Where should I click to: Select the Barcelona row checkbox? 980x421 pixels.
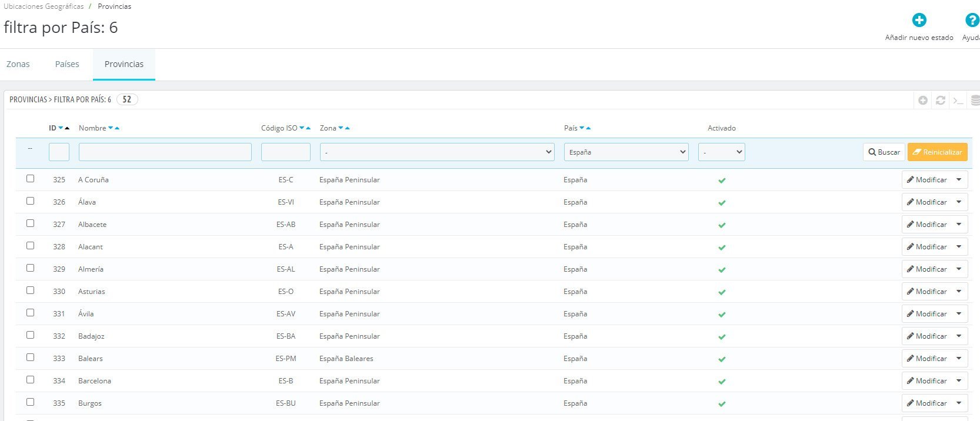click(x=30, y=380)
